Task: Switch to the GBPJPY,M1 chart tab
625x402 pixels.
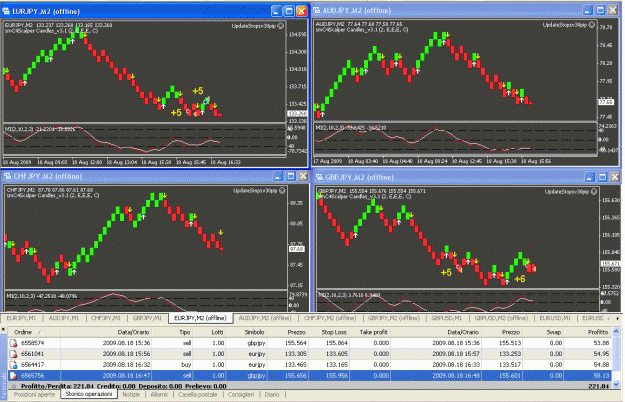Action: coord(147,318)
